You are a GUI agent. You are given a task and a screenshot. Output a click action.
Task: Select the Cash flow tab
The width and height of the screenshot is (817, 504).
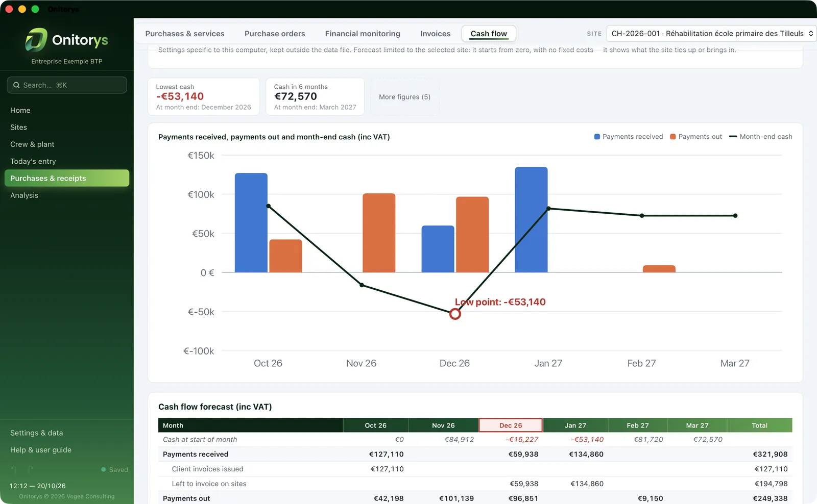click(x=489, y=34)
